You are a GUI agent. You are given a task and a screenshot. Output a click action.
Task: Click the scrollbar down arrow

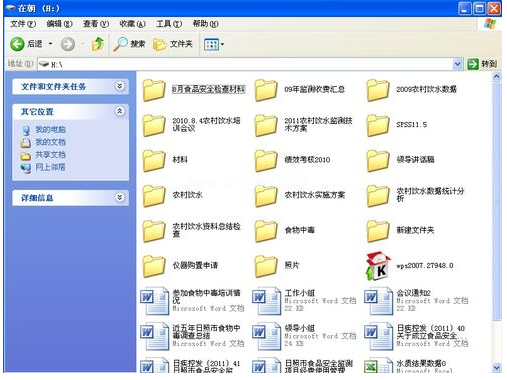[x=496, y=367]
